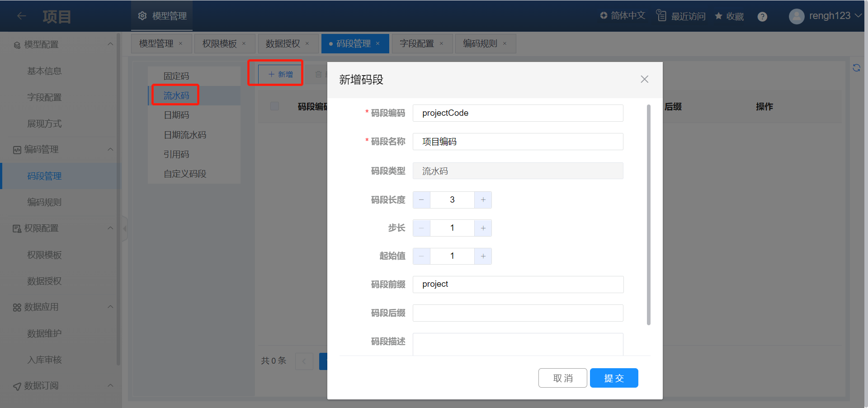The image size is (868, 408).
Task: Toggle the table header select-all checkbox
Action: pos(274,106)
